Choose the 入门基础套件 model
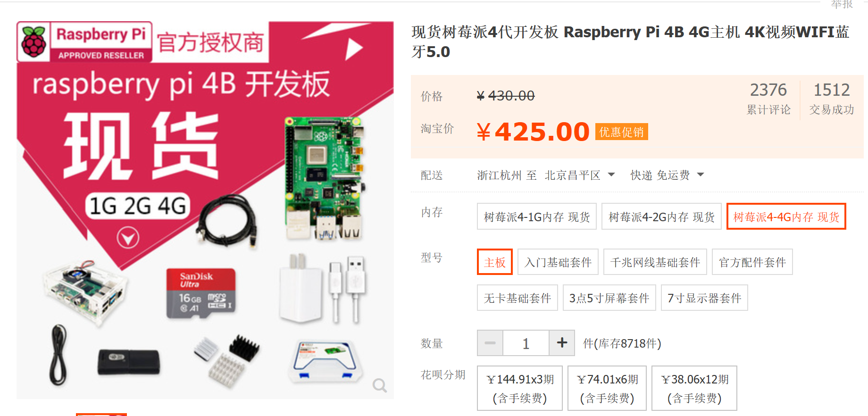 [558, 262]
